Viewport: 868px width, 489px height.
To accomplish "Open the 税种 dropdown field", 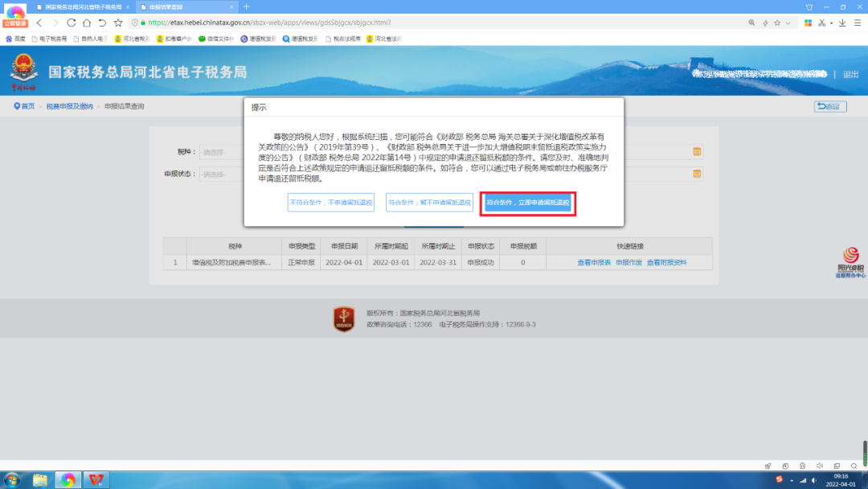I will [222, 152].
